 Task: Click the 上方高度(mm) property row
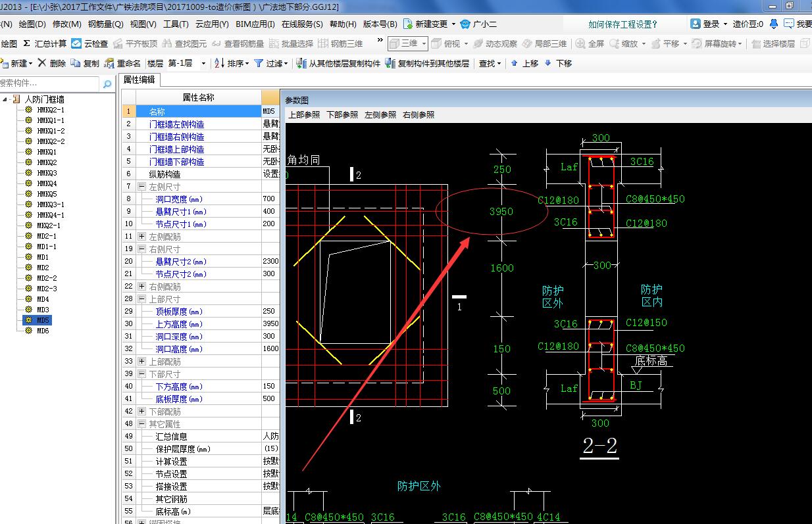(201, 324)
